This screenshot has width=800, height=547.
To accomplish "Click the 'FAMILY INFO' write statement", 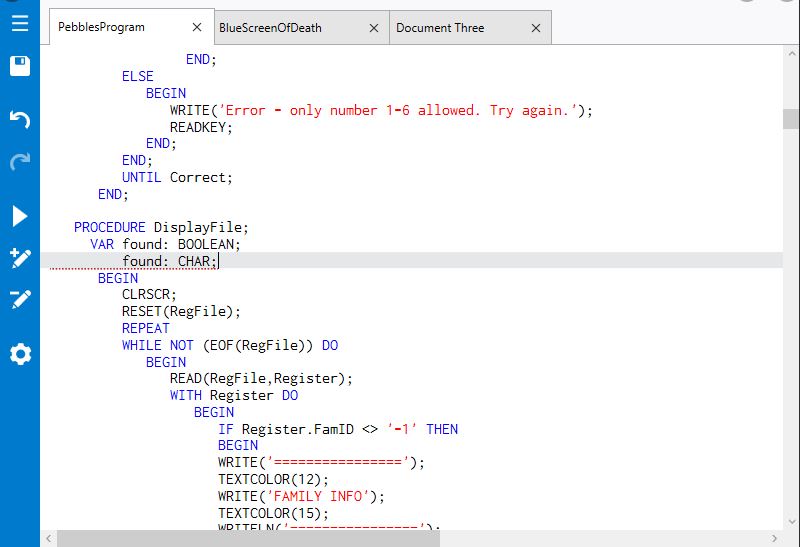I will 301,496.
